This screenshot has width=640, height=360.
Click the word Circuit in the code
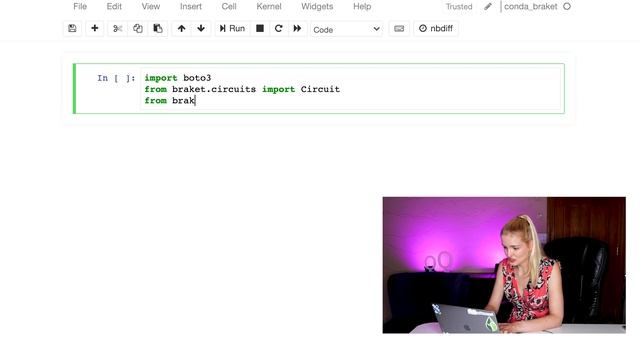(x=320, y=89)
